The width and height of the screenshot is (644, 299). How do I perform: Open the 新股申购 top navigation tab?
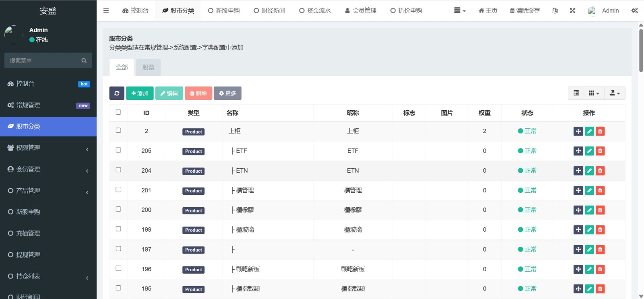tap(224, 11)
